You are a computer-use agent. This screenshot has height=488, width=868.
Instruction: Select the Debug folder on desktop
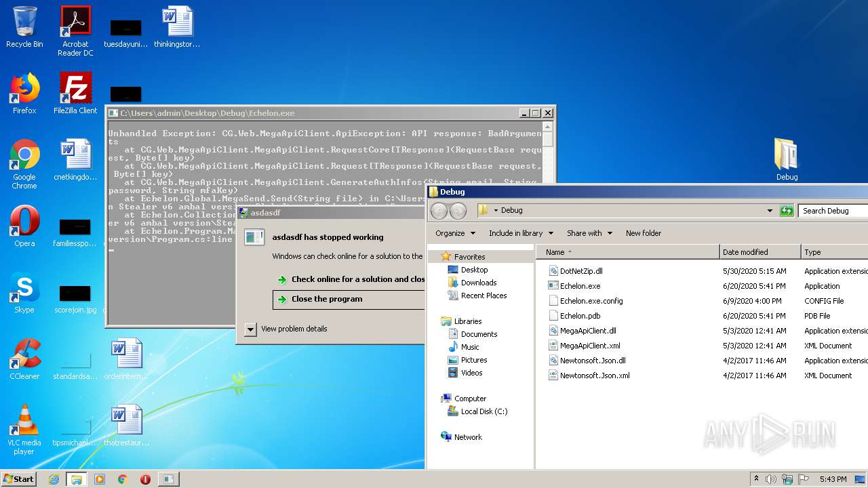787,160
